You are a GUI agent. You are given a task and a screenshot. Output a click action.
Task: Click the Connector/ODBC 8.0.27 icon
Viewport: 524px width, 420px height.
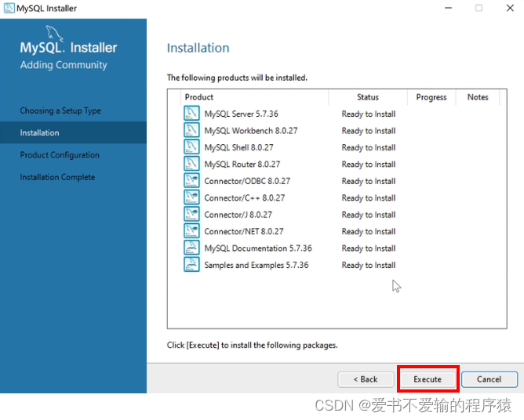[191, 181]
